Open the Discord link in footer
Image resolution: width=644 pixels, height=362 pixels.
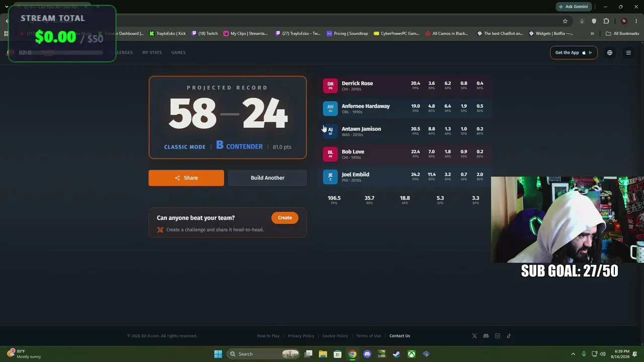tap(486, 336)
